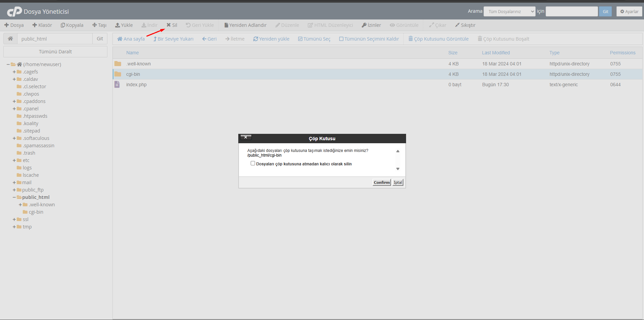
Task: Click the İletme forward button
Action: (x=235, y=39)
